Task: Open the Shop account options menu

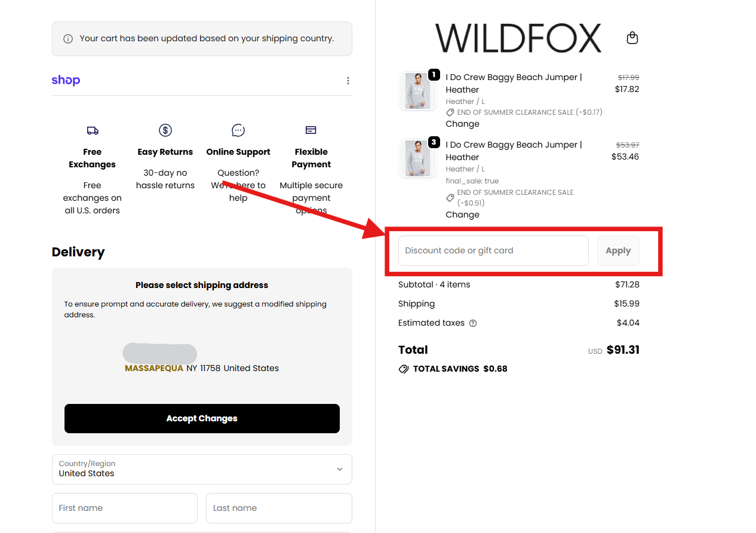Action: click(x=348, y=81)
